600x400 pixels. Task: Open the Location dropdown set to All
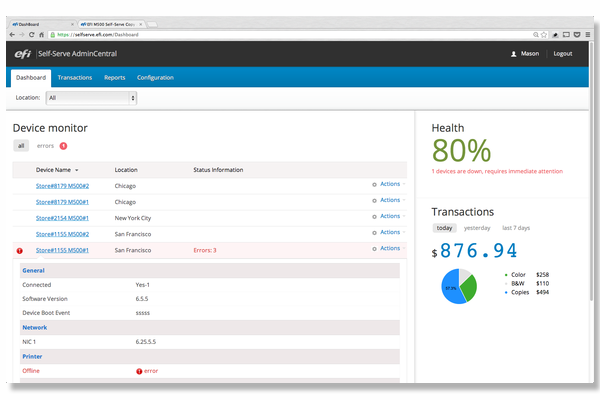91,98
